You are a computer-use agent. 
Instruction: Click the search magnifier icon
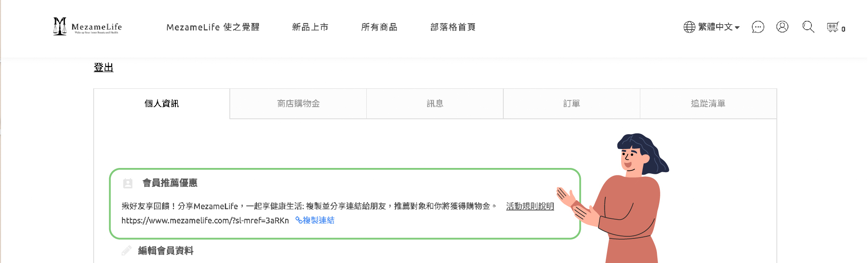tap(808, 27)
